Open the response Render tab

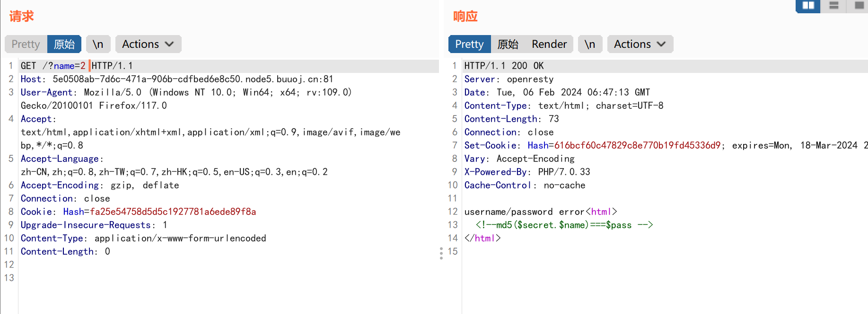549,44
